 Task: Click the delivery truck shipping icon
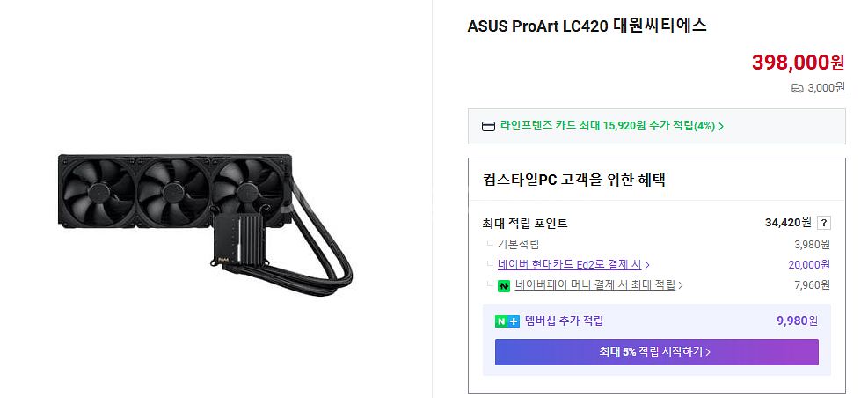pyautogui.click(x=797, y=88)
